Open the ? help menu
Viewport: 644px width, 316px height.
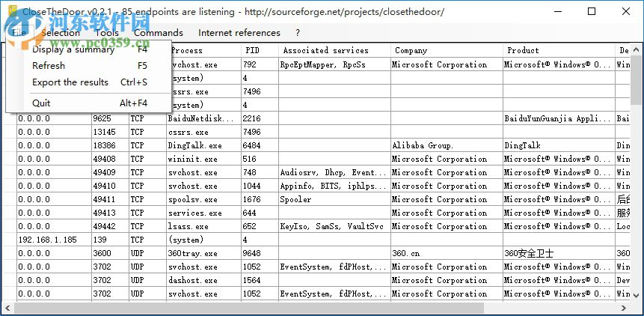pyautogui.click(x=298, y=33)
